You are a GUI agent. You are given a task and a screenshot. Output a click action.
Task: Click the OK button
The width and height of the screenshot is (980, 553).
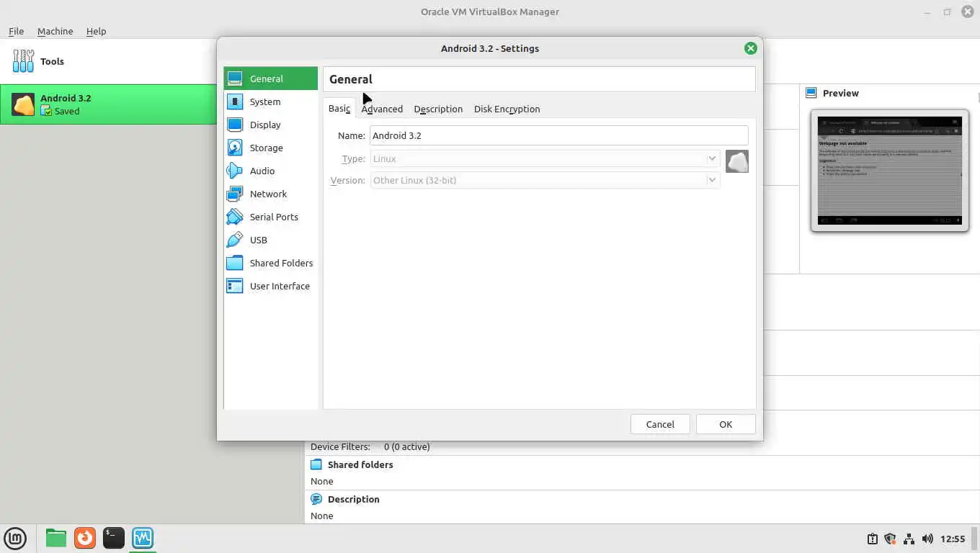726,424
